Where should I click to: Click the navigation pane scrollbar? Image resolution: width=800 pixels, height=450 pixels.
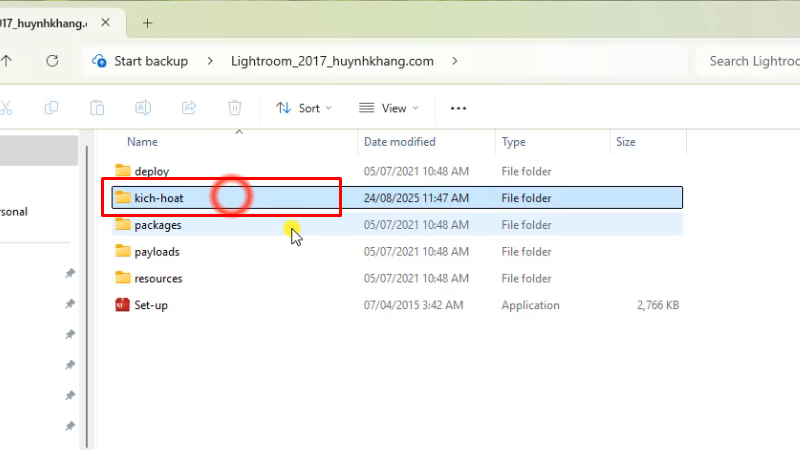[87, 296]
